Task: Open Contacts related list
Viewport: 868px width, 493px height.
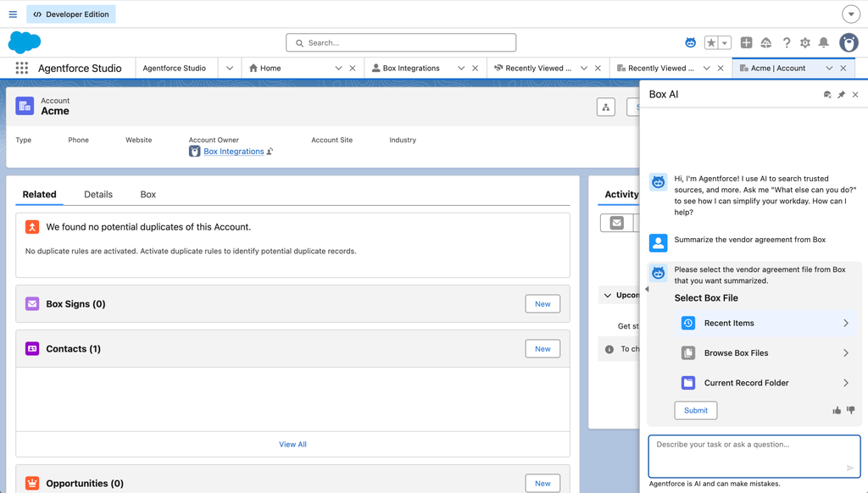Action: [x=73, y=349]
